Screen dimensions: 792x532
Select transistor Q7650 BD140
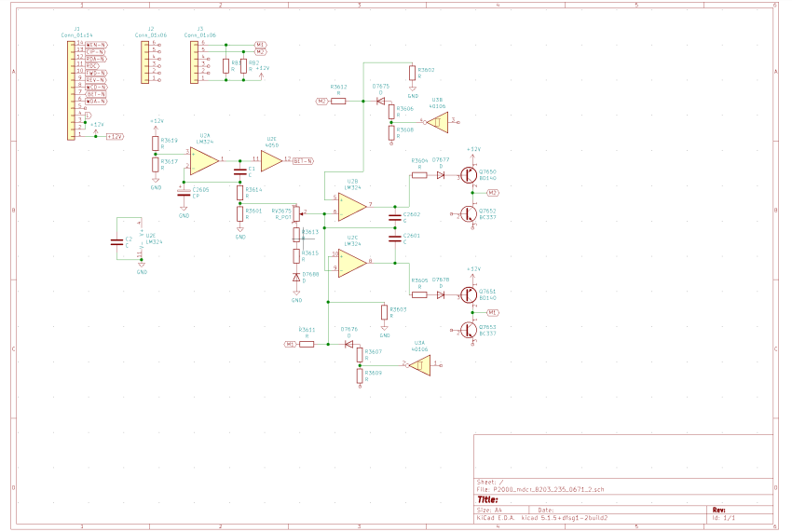click(x=468, y=175)
